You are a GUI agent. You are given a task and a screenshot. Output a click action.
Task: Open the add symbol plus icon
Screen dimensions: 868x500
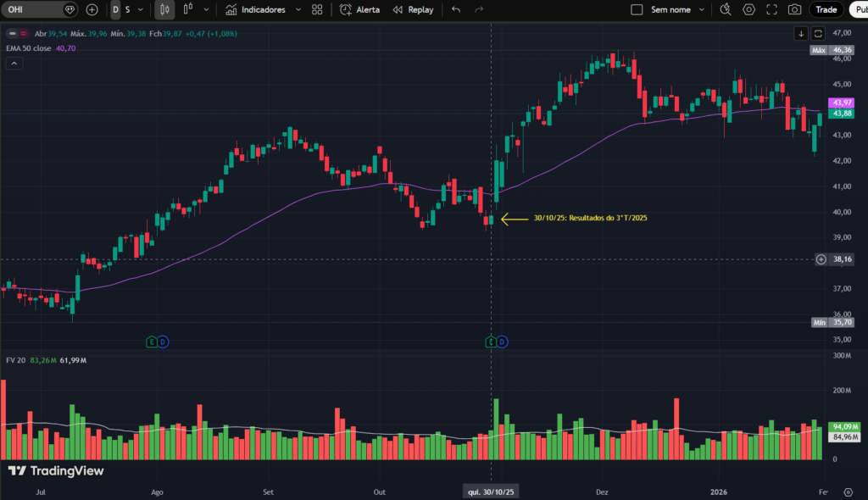(91, 9)
